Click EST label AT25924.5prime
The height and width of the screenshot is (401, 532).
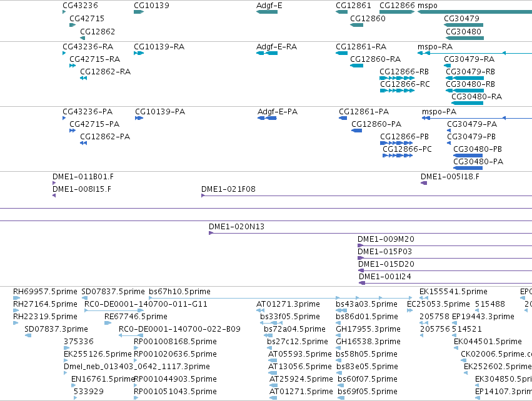(x=301, y=379)
